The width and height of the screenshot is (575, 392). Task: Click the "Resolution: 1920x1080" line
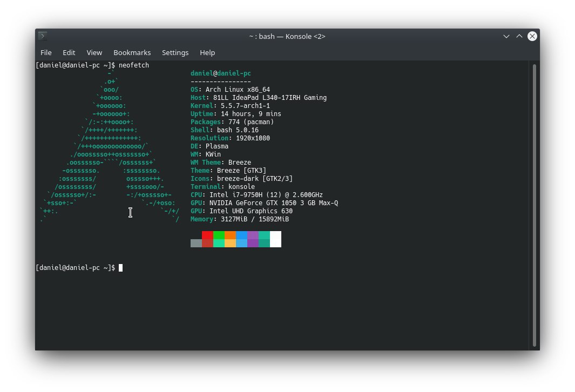click(231, 138)
